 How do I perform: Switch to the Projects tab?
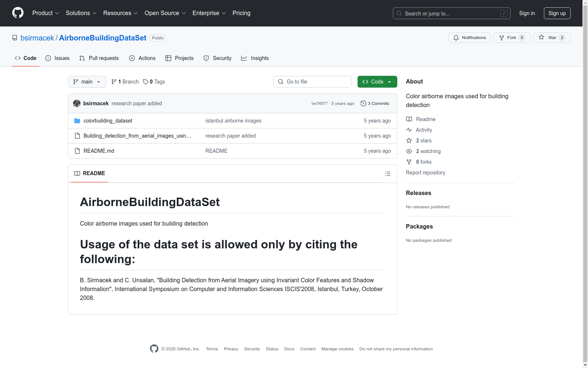179,58
